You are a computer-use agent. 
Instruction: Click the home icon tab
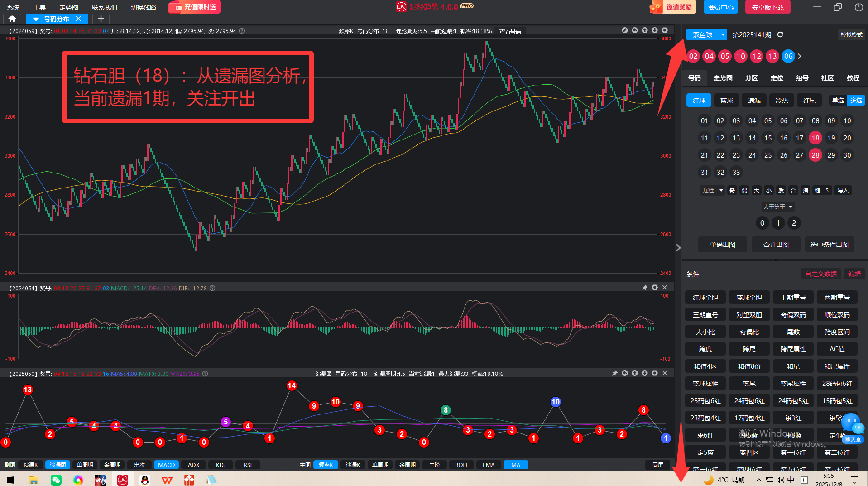[12, 19]
